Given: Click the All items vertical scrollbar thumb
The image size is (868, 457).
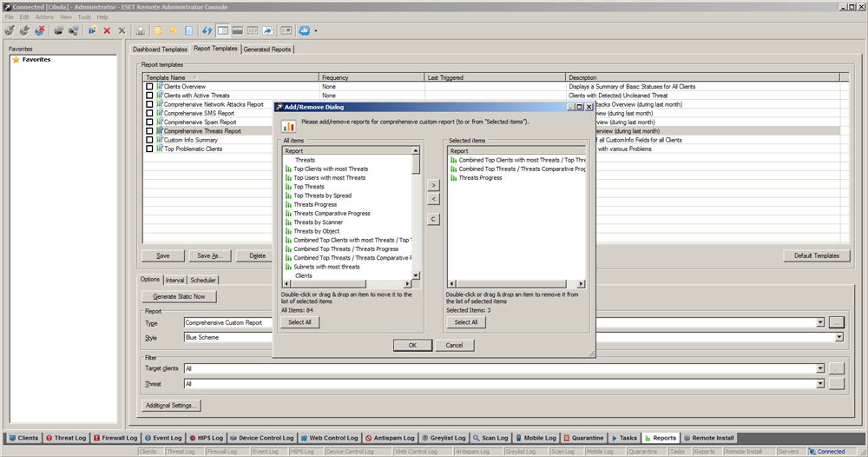Looking at the screenshot, I should point(416,164).
